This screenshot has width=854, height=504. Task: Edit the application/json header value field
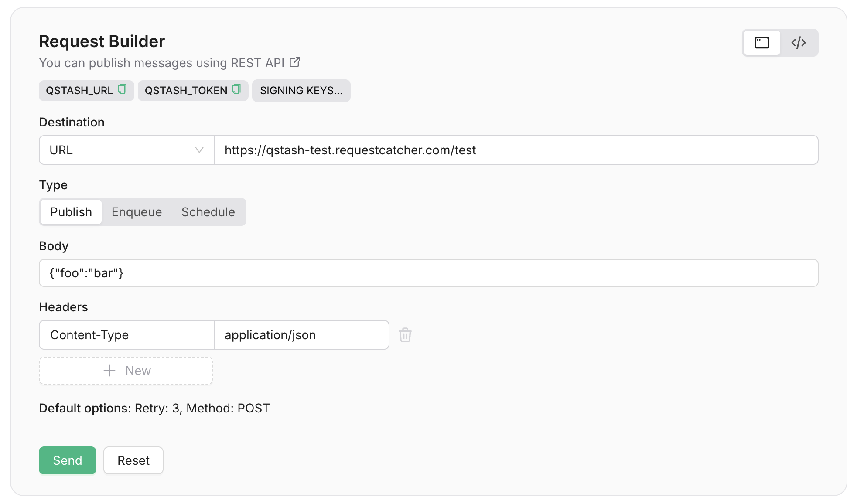pyautogui.click(x=301, y=335)
